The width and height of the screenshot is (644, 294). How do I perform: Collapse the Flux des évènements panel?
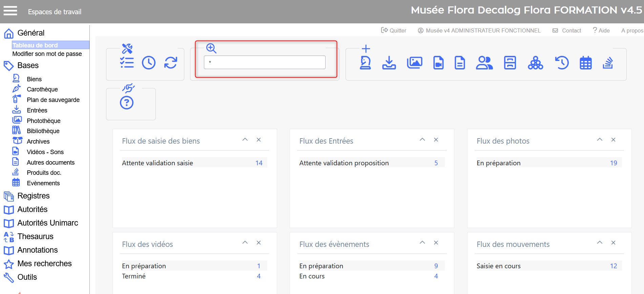coord(422,243)
